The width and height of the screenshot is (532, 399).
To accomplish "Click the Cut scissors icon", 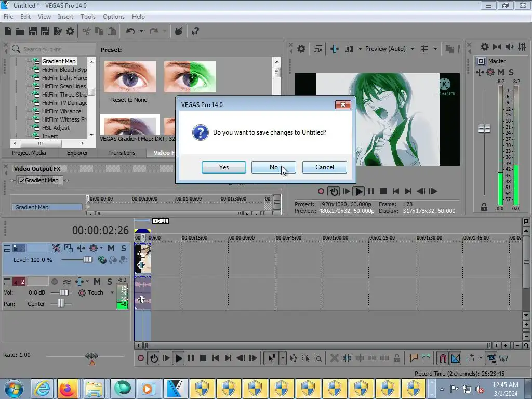I will [x=87, y=31].
